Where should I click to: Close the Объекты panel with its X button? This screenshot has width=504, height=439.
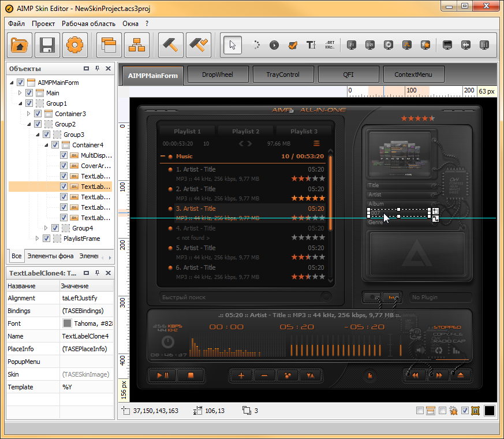coord(107,68)
